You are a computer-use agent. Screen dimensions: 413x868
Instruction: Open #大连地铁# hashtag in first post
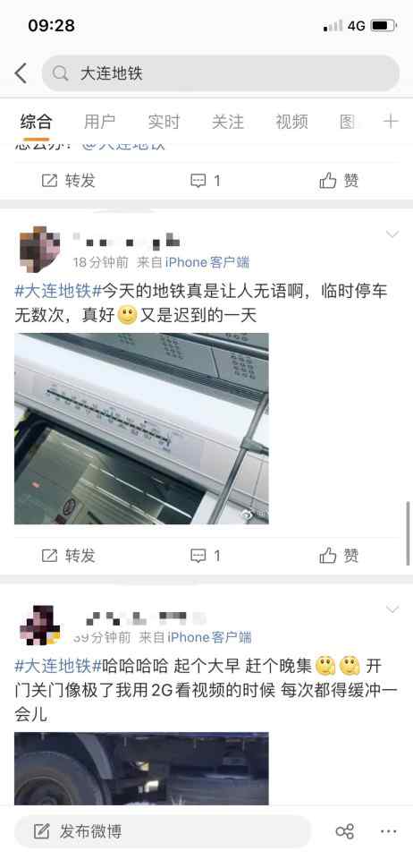pyautogui.click(x=59, y=291)
